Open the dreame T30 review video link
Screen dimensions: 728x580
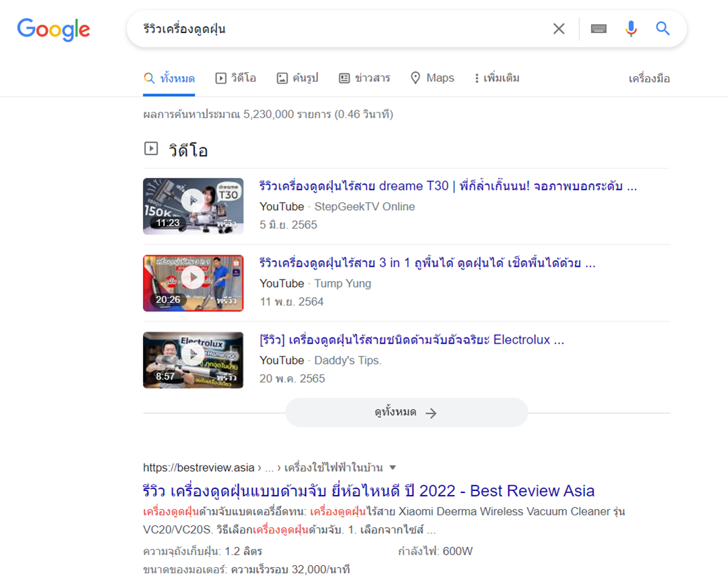point(448,186)
